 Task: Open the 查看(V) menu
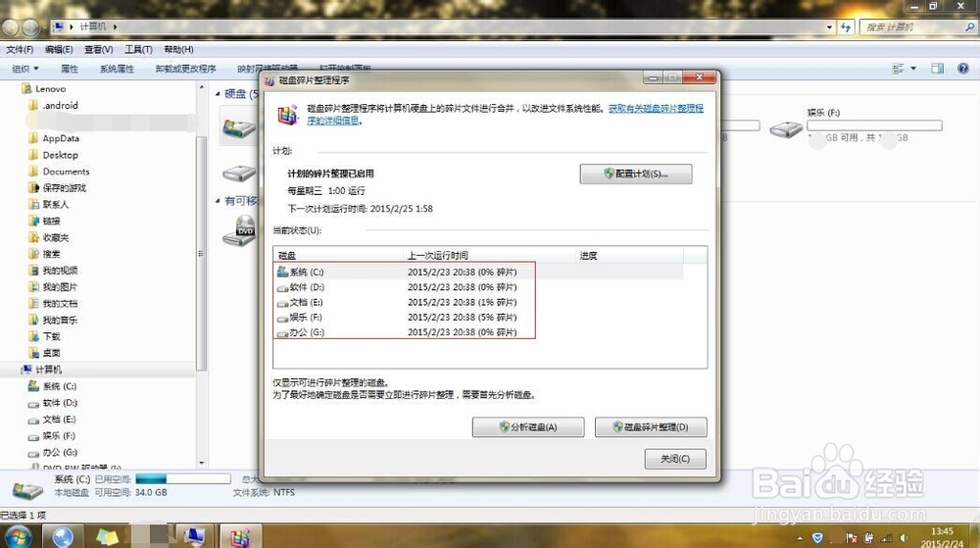point(99,49)
